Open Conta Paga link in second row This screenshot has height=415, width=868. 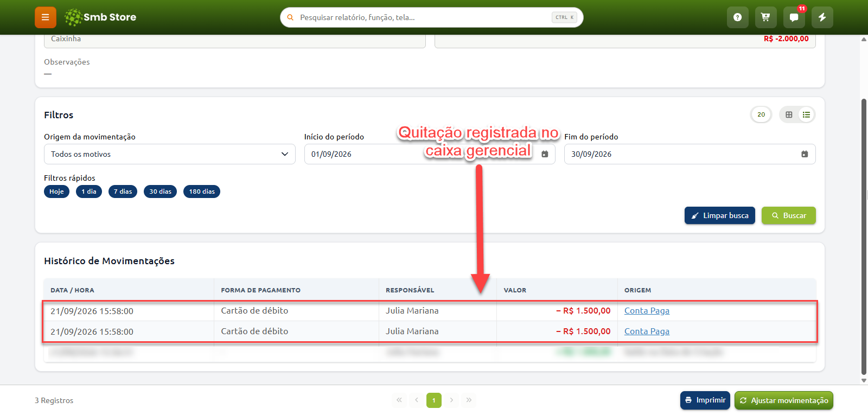(647, 331)
